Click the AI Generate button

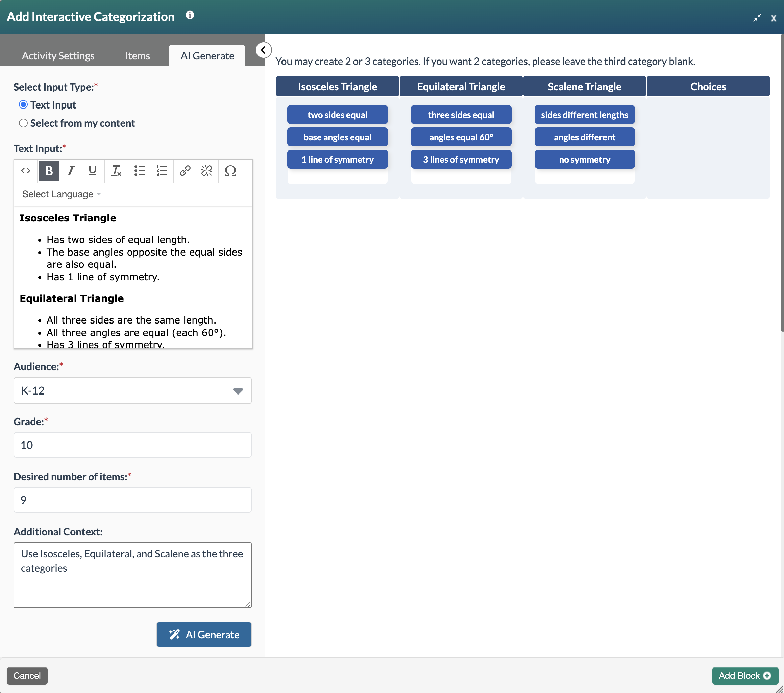point(204,634)
